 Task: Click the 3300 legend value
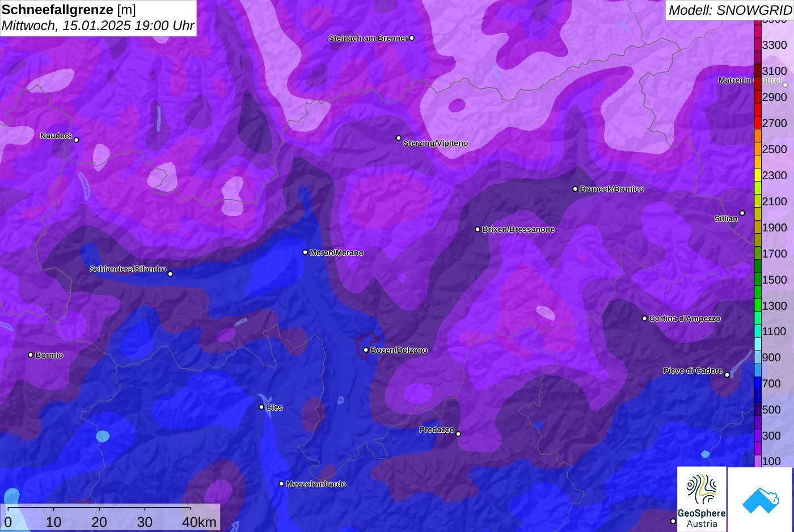click(774, 45)
